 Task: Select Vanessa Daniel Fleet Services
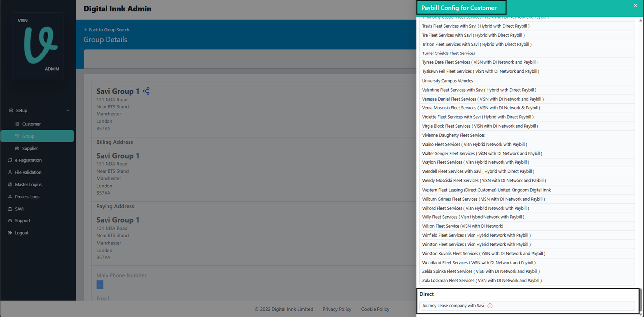point(527,99)
